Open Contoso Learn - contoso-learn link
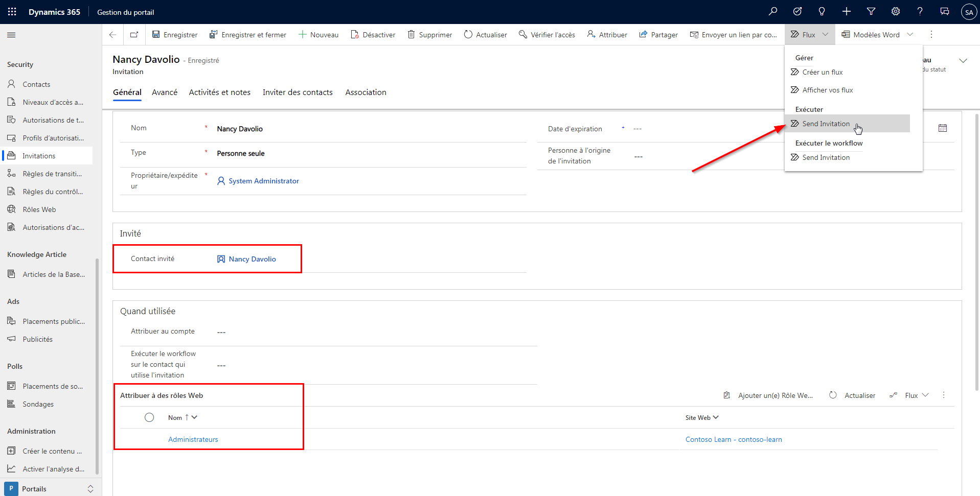This screenshot has width=980, height=496. point(734,439)
